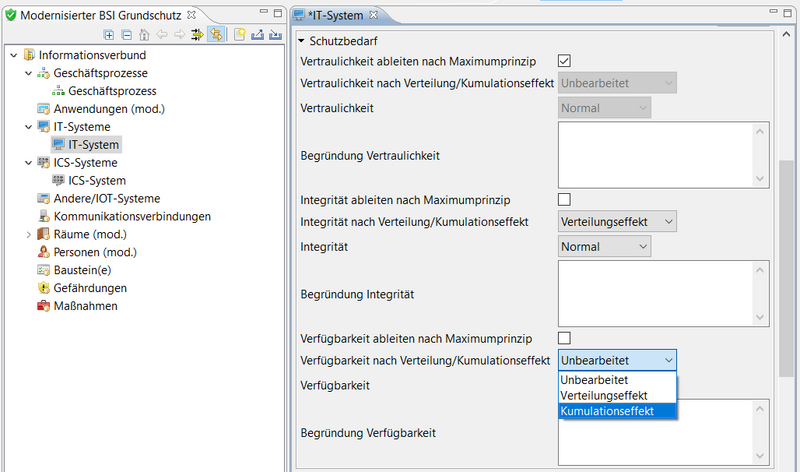
Task: Click the Forward arrow in tree toolbar
Action: tap(180, 34)
